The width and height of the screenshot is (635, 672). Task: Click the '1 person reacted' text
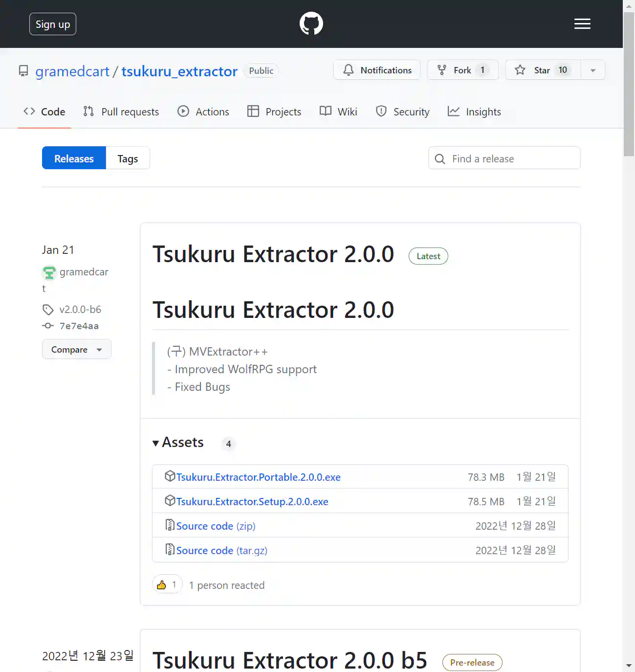point(227,585)
